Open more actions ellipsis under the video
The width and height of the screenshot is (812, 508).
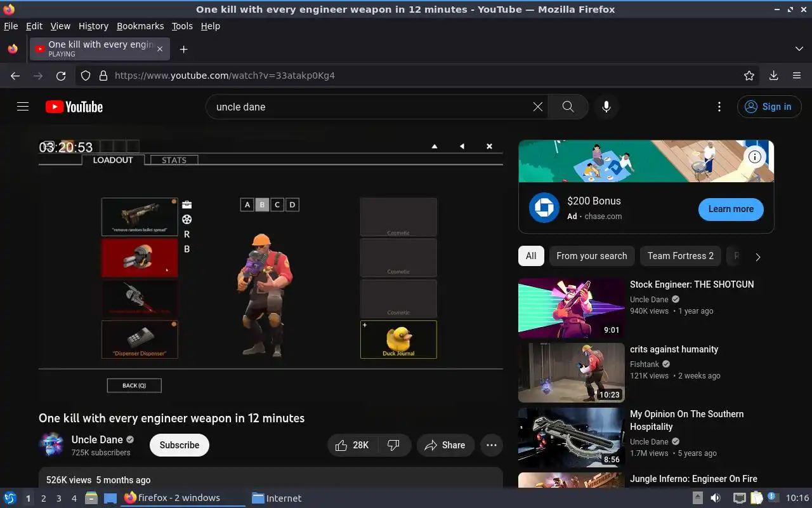click(492, 445)
